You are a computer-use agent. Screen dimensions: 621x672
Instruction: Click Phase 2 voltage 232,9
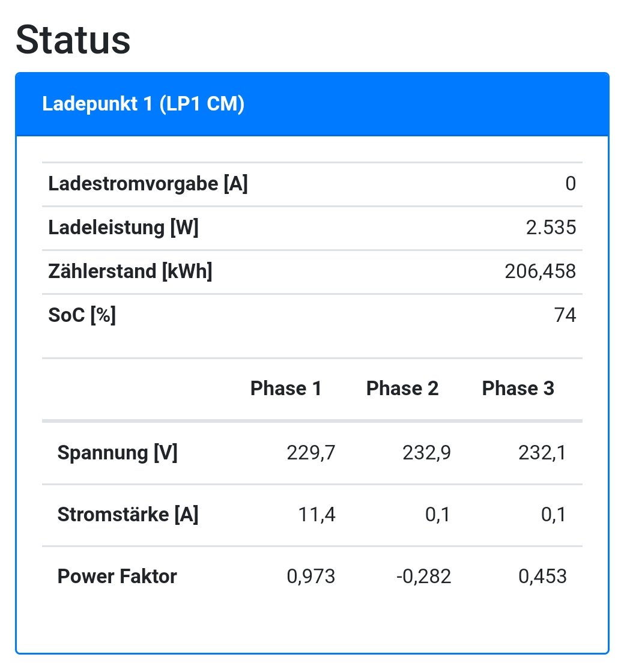pyautogui.click(x=426, y=453)
